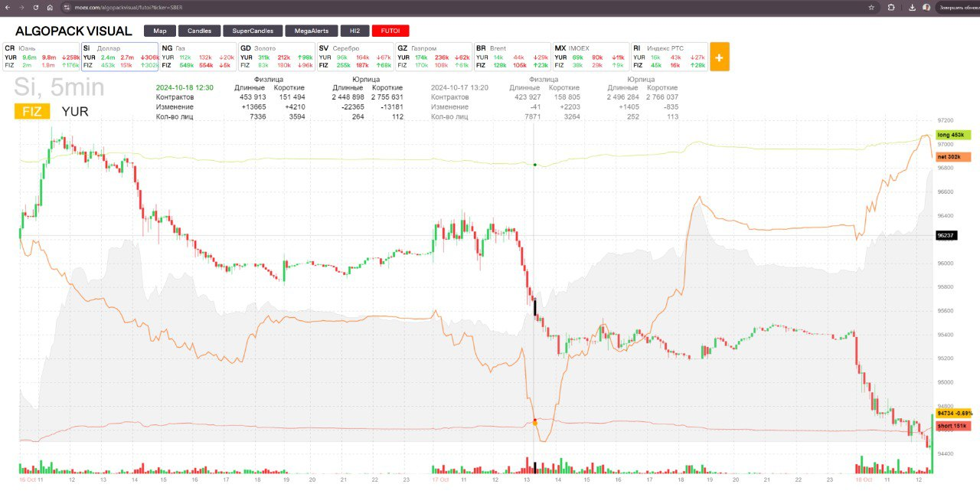Image resolution: width=980 pixels, height=491 pixels.
Task: Open browser downloads icon
Action: tap(911, 7)
